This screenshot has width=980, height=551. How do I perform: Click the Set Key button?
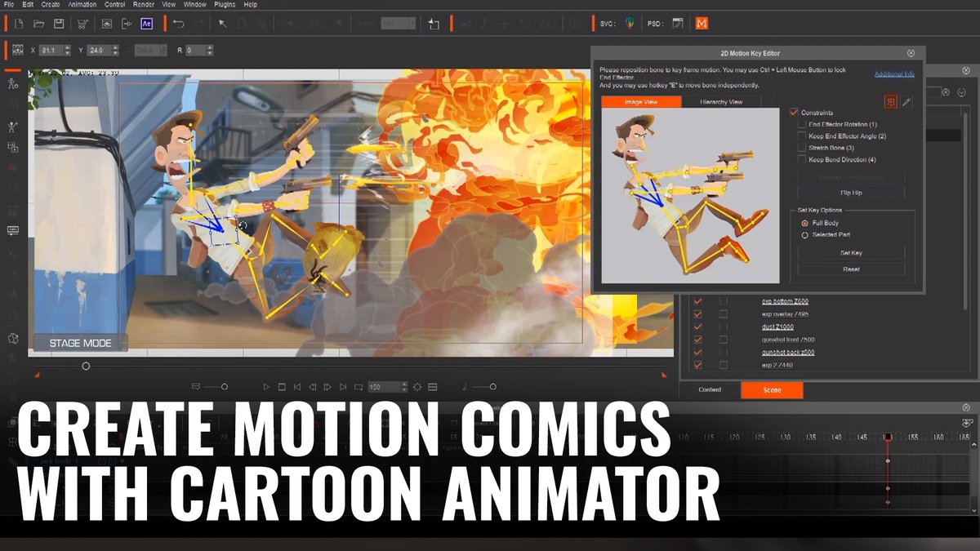(x=851, y=253)
